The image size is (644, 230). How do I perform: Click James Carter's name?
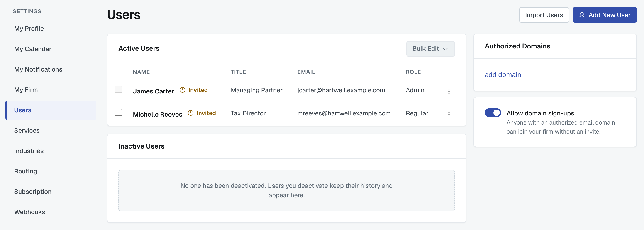153,91
